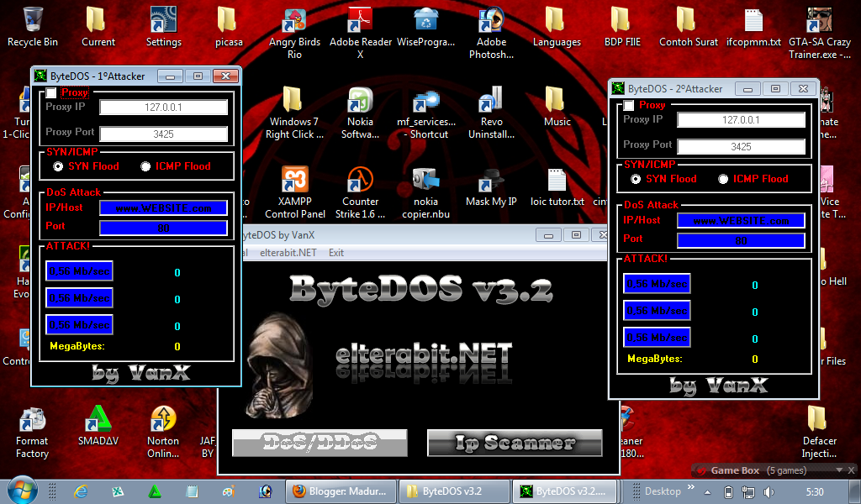
Task: Open the Nokia Software shortcut
Action: pos(360,113)
